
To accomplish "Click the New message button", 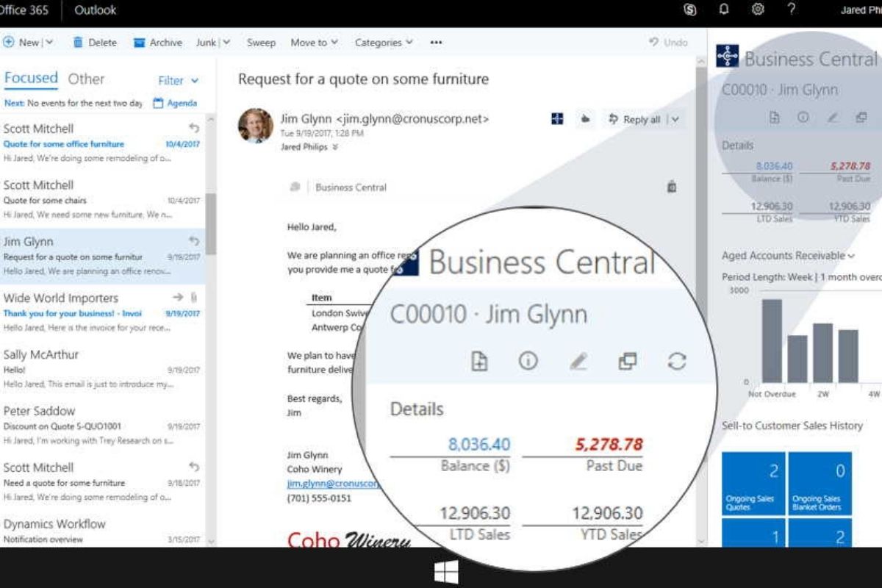I will [x=21, y=43].
